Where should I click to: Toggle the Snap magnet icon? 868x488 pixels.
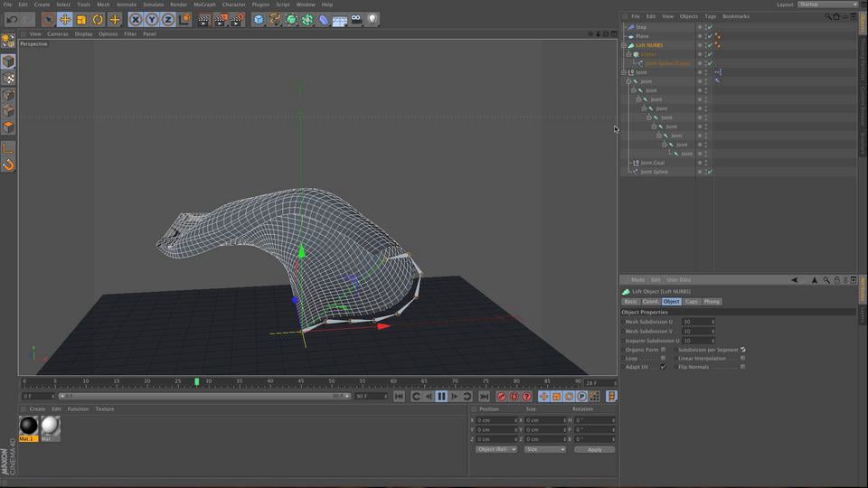(x=8, y=164)
